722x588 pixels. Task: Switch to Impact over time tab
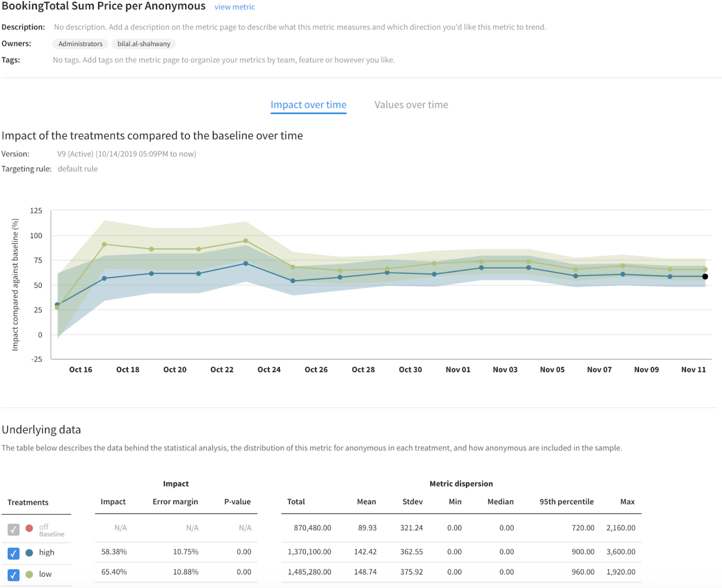click(308, 105)
